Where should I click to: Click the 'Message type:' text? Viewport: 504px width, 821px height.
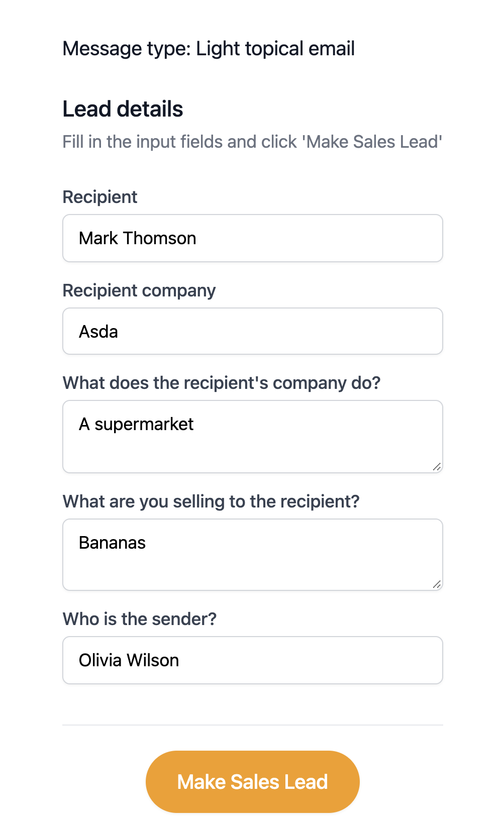pos(127,49)
